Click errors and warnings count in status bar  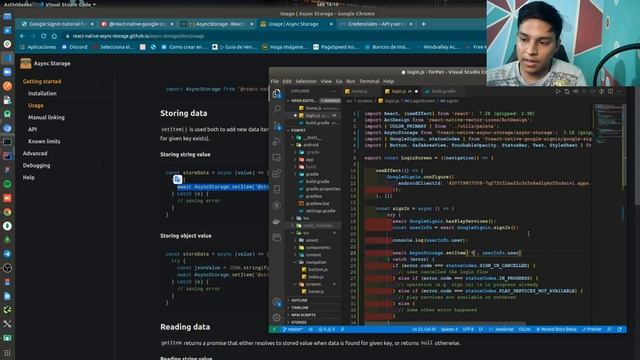point(327,329)
